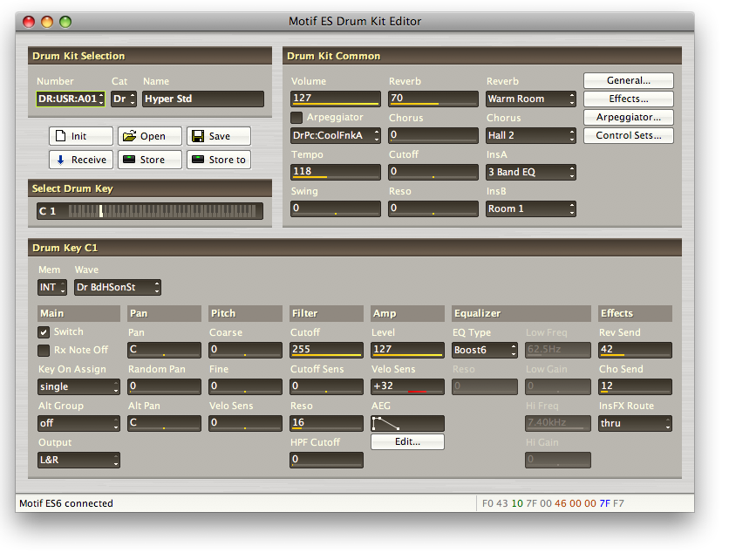Open the Control Sets... dialog
Image resolution: width=729 pixels, height=560 pixels.
pyautogui.click(x=628, y=135)
